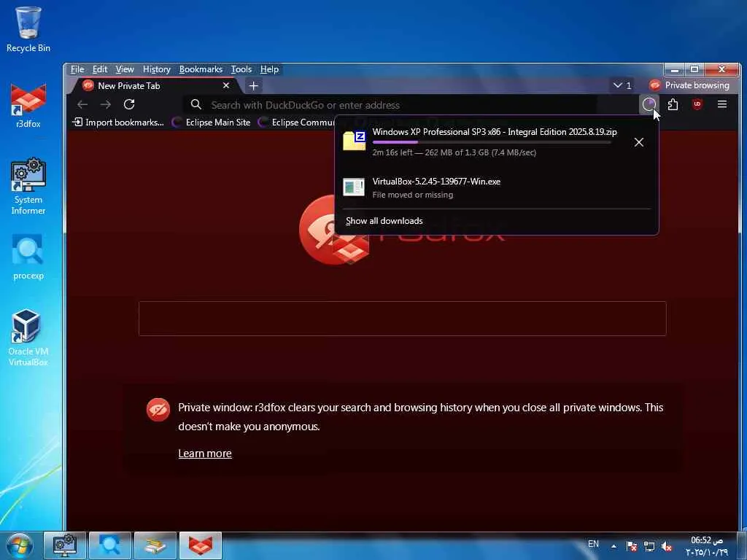Click the EN language indicator
This screenshot has height=560, width=747.
tap(593, 544)
